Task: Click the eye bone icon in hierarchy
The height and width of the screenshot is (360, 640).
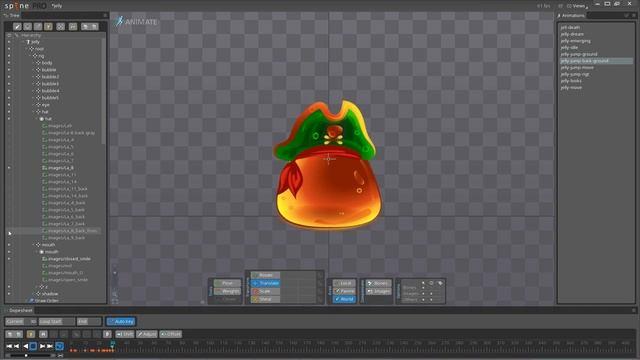Action: point(38,104)
